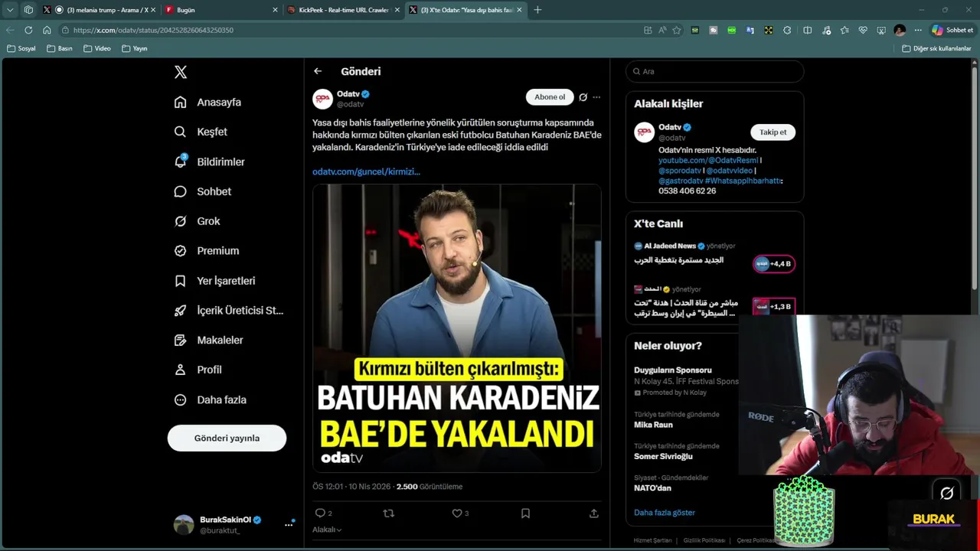Open the tab actions dropdown
This screenshot has height=551, width=980.
[10, 10]
